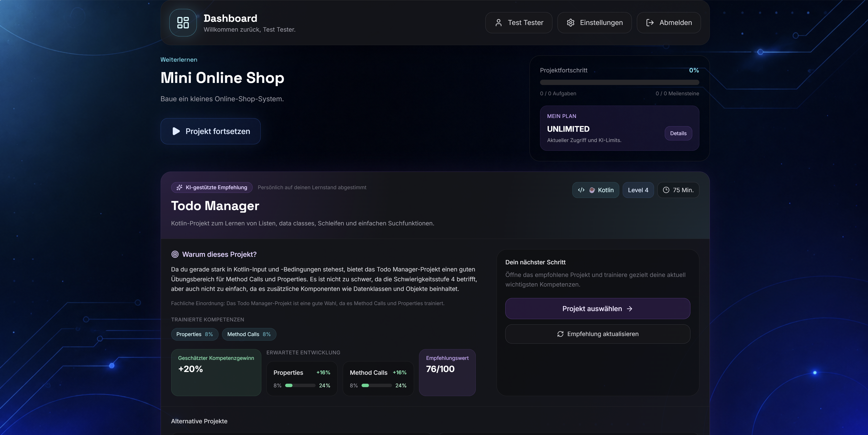Click Aktueller Zugriff und KI-Limits text

click(x=584, y=140)
